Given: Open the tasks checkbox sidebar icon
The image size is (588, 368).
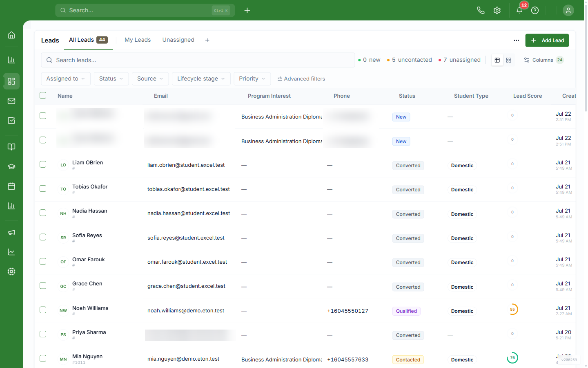Looking at the screenshot, I should [11, 121].
